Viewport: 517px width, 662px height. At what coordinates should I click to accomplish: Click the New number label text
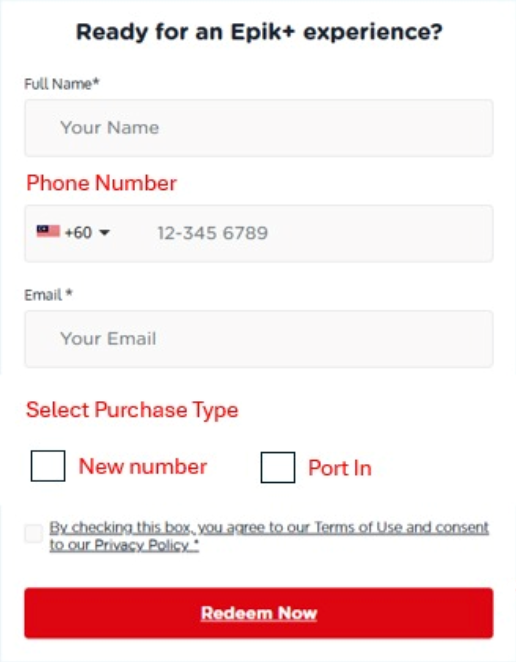click(143, 467)
